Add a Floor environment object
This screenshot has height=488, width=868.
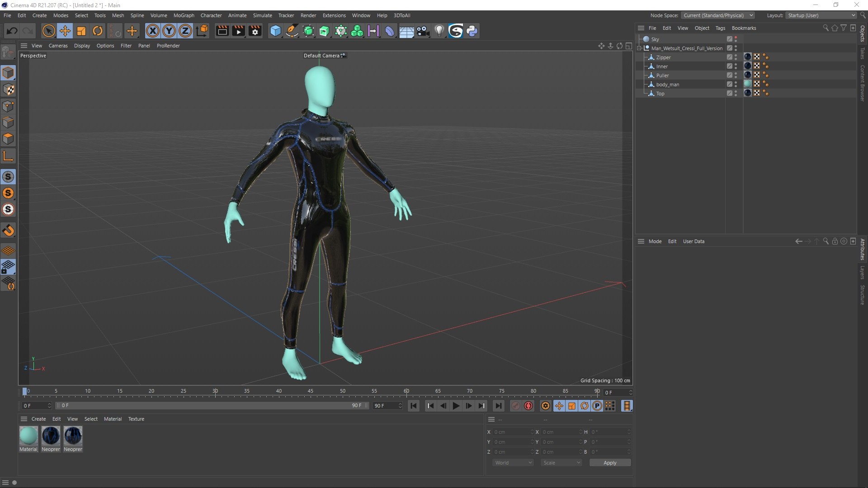pyautogui.click(x=406, y=31)
